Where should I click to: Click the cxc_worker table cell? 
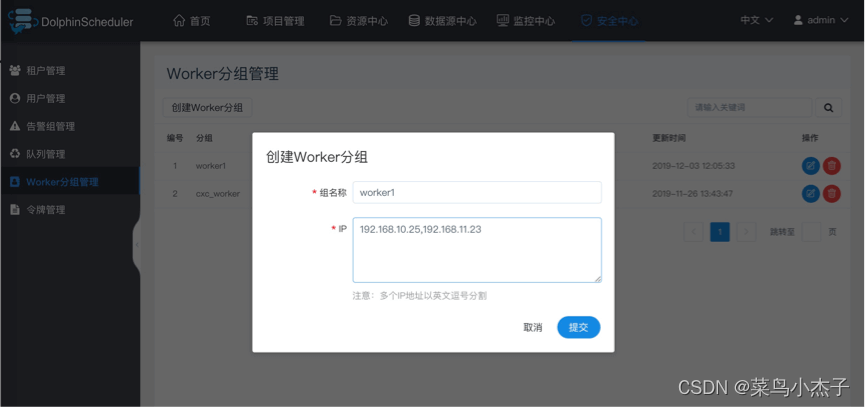click(218, 194)
